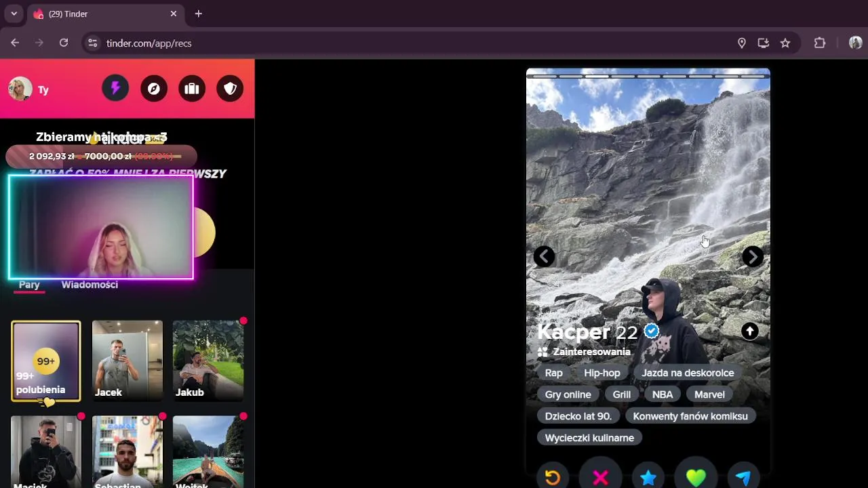Click the Jazda na deskorolce tag
The height and width of the screenshot is (488, 868).
688,373
